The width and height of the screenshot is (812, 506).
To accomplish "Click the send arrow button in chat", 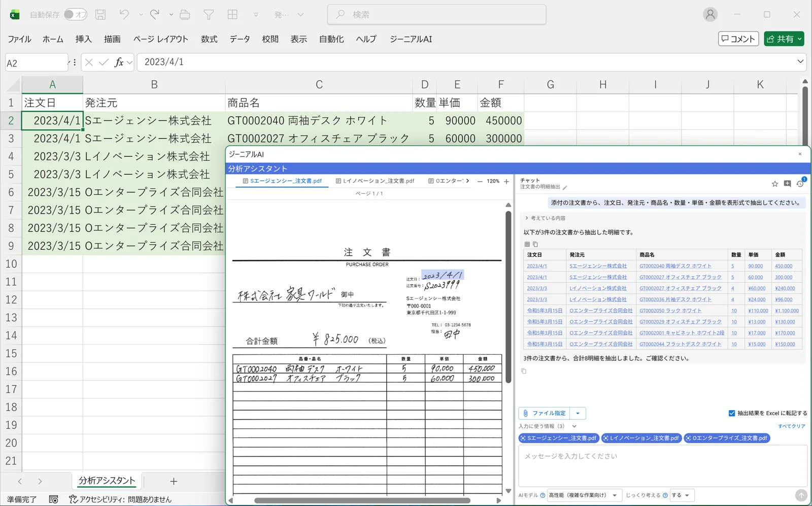I will [x=801, y=495].
